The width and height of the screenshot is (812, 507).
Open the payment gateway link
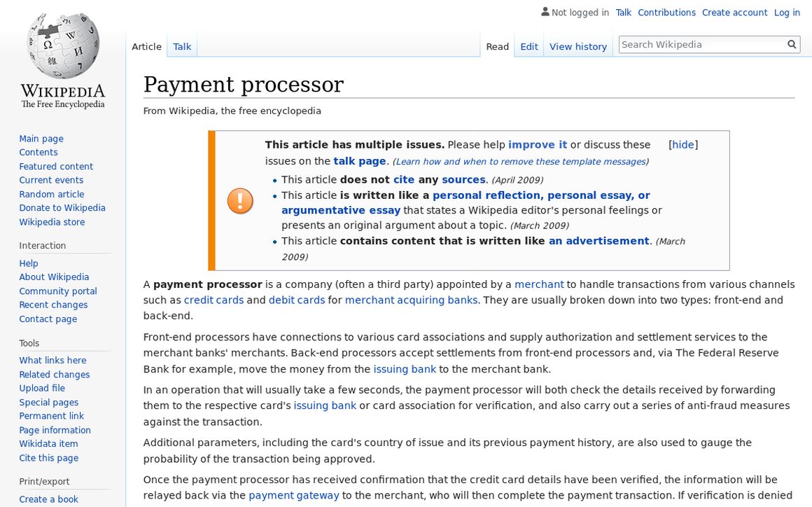click(293, 495)
